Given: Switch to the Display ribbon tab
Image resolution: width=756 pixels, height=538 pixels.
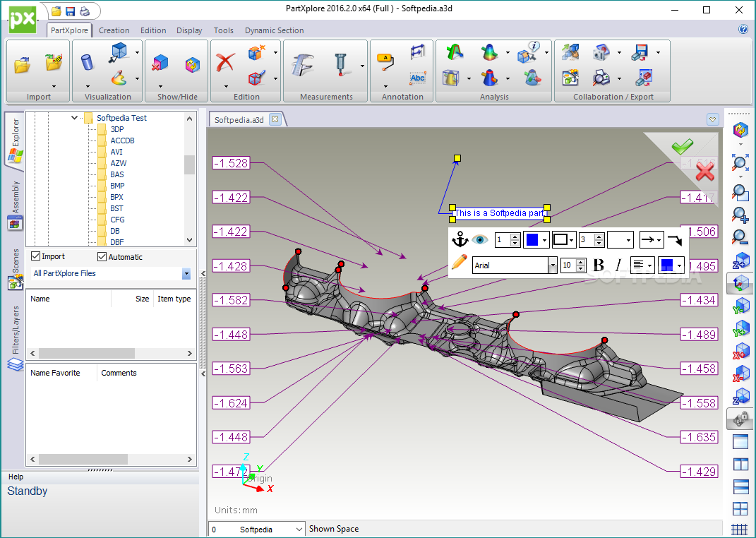Looking at the screenshot, I should (x=189, y=30).
